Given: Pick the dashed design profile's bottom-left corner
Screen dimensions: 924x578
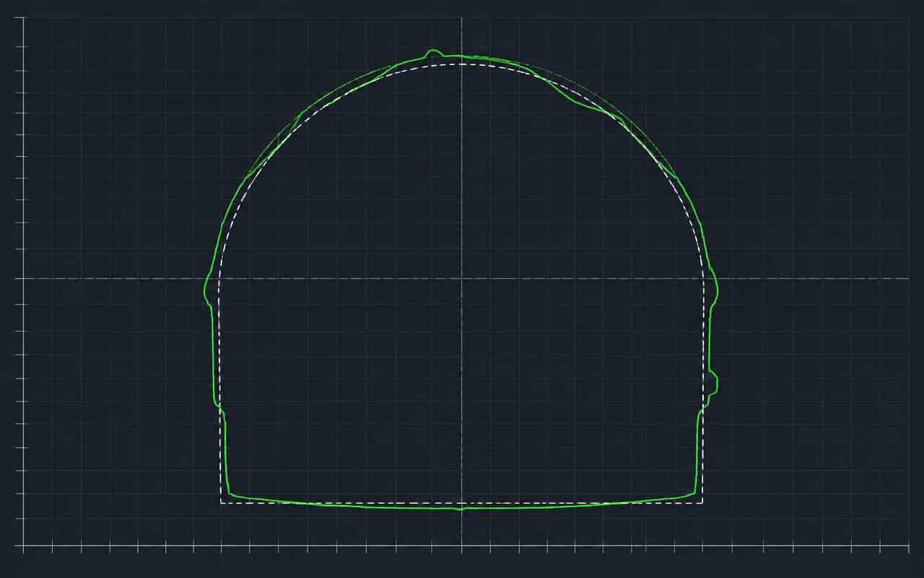Looking at the screenshot, I should 221,503.
